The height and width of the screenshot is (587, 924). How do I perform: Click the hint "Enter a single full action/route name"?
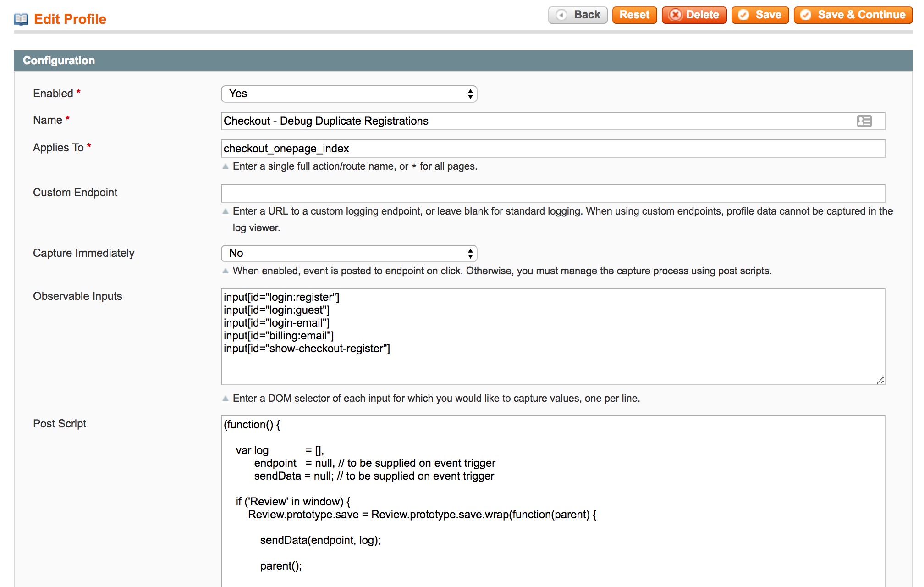tap(355, 166)
